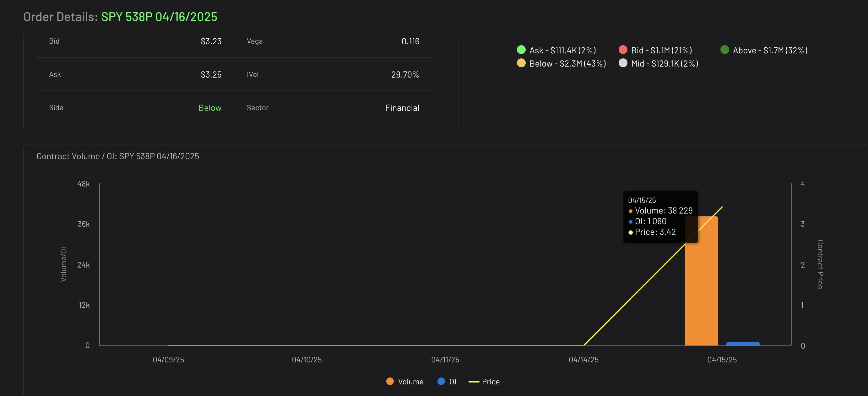Viewport: 868px width, 396px height.
Task: Click the 04/11/25 x-axis date label
Action: 445,360
